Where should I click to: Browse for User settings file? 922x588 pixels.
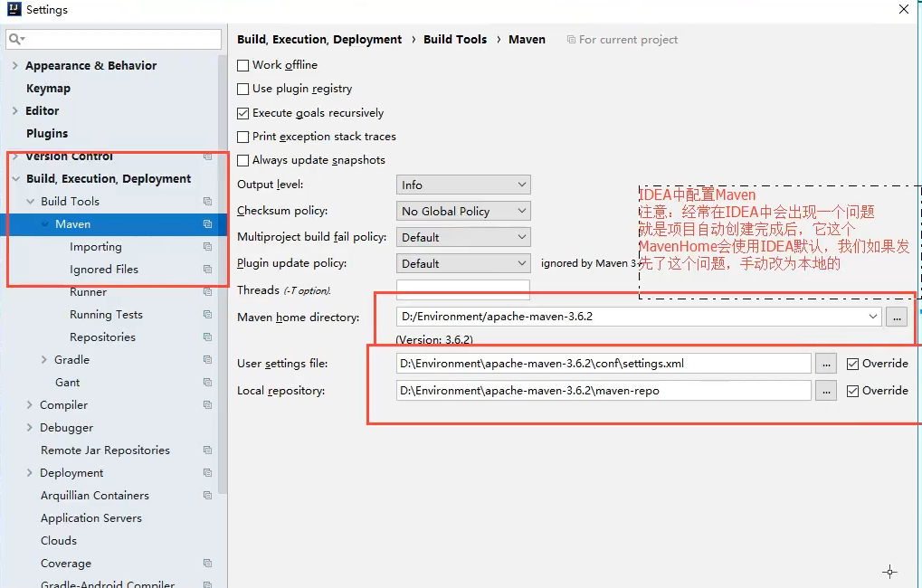click(826, 364)
